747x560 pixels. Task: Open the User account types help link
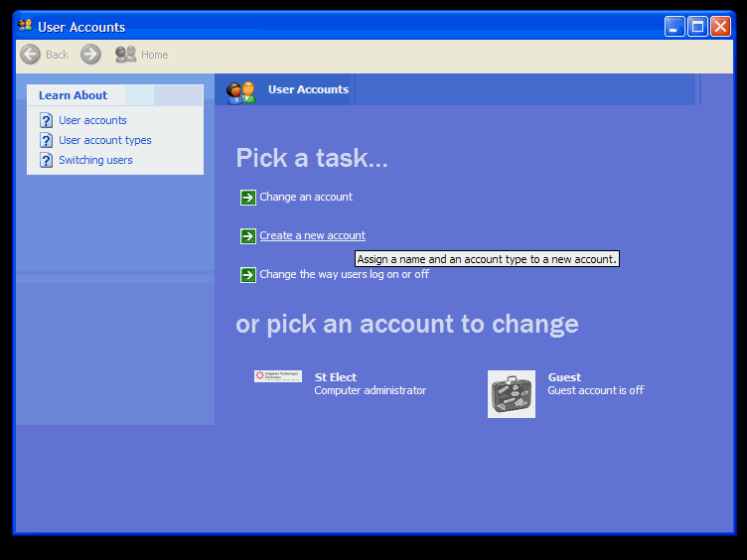tap(105, 140)
